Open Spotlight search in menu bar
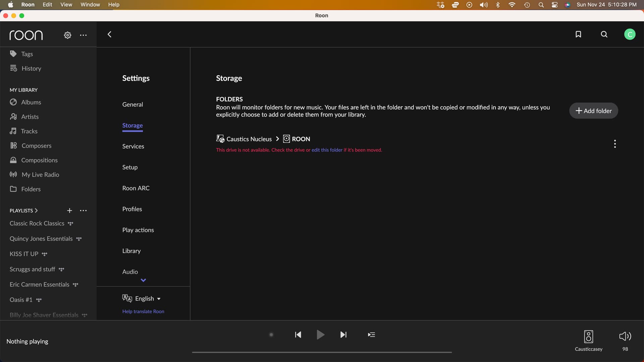Image resolution: width=644 pixels, height=362 pixels. (x=541, y=5)
